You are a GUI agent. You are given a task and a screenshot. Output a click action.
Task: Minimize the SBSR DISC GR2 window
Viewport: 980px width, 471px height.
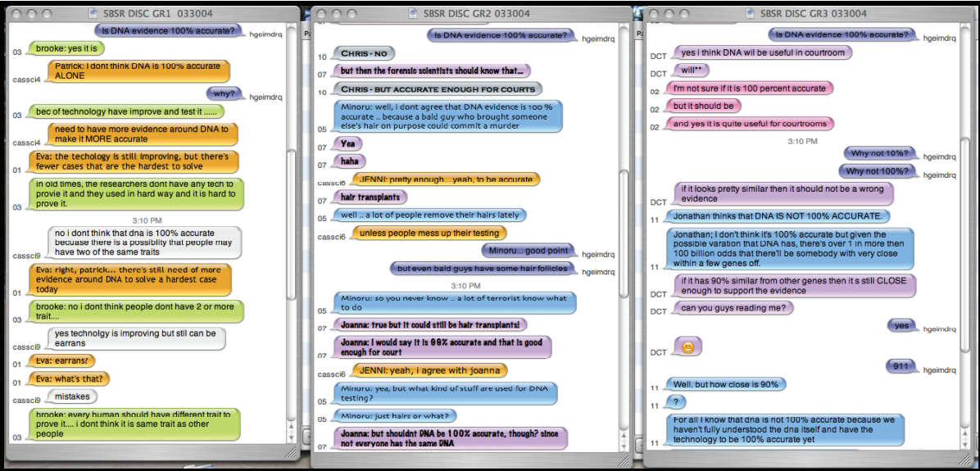[x=336, y=13]
